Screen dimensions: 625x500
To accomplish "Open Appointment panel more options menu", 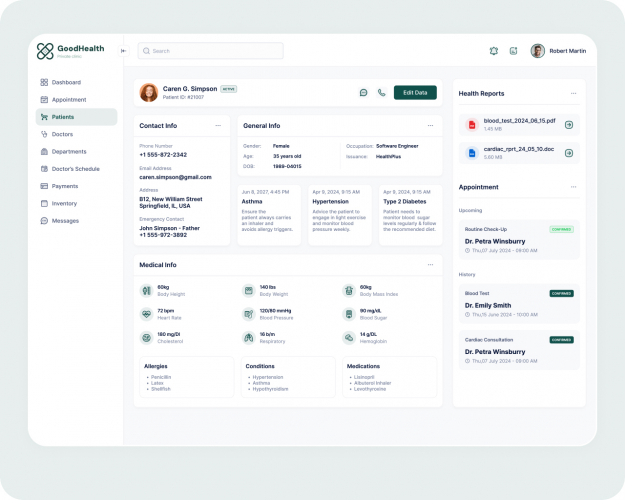I will click(x=573, y=187).
